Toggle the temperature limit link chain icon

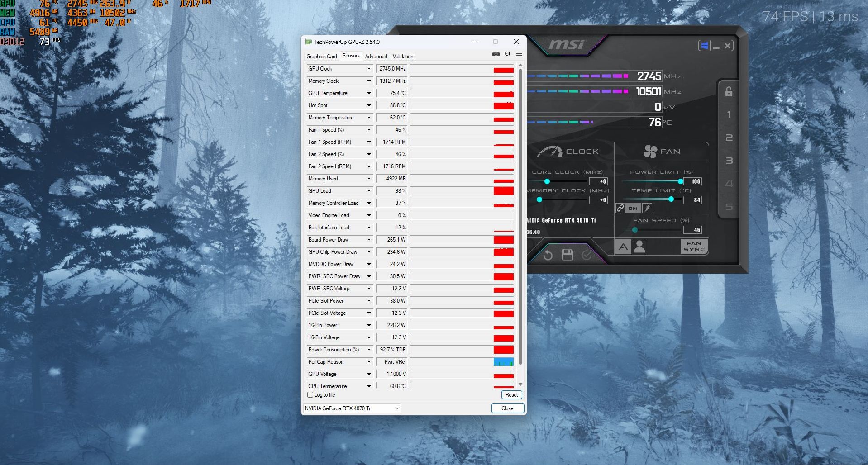point(620,208)
